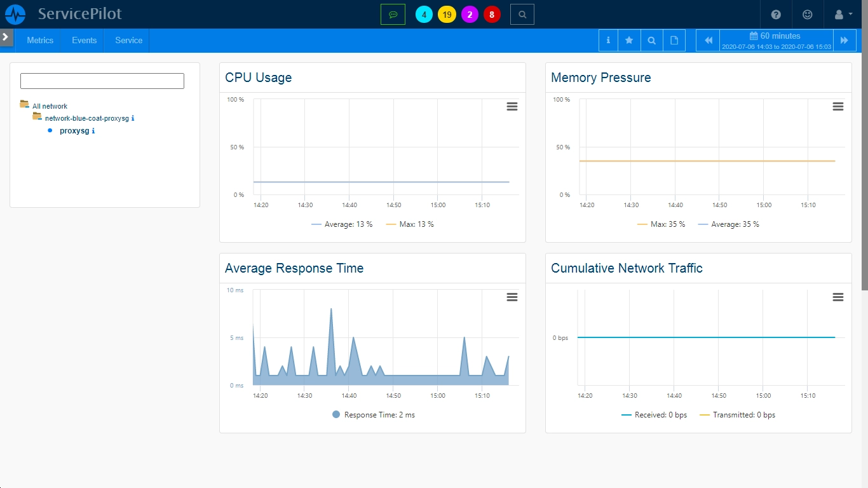The image size is (868, 488).
Task: Select proxysg in the network tree
Action: 74,131
